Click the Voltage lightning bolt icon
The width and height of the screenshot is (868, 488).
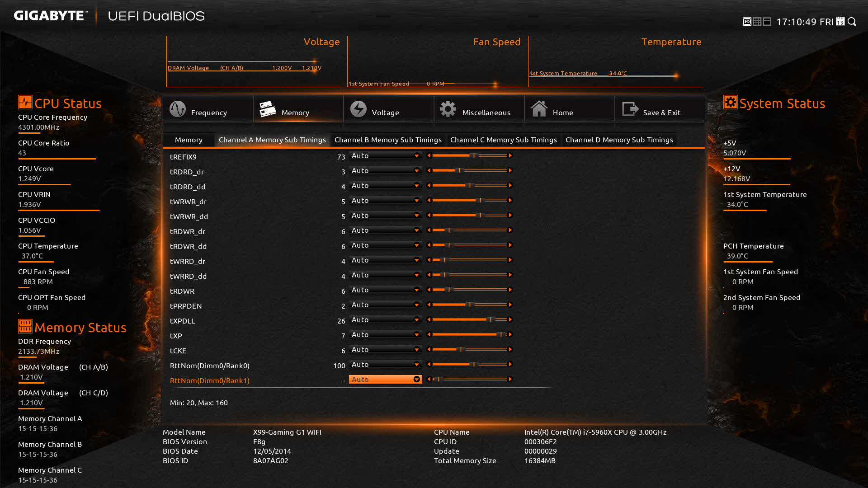(x=359, y=109)
